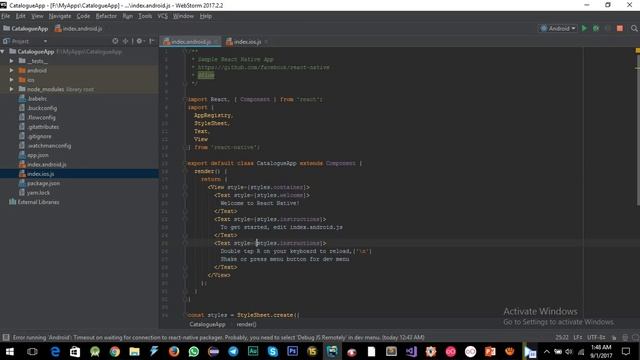This screenshot has height=360, width=640.
Task: Open the View menu
Action: pyautogui.click(x=37, y=16)
